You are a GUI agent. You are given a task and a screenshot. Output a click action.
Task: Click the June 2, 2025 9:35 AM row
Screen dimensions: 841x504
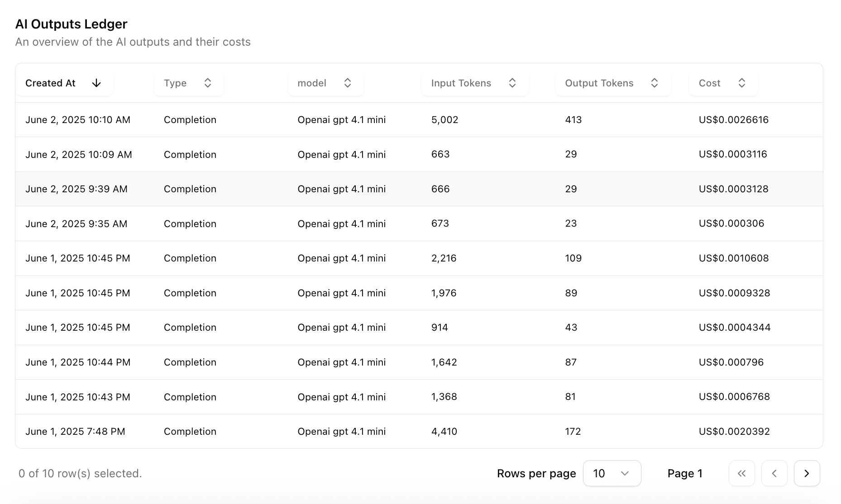click(x=76, y=224)
